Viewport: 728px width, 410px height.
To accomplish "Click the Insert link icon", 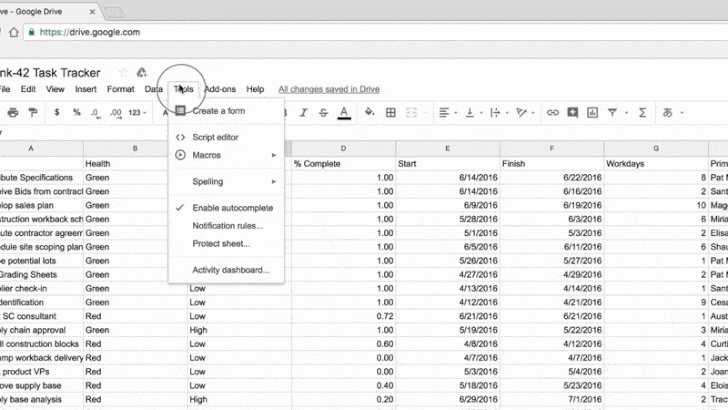I will (552, 112).
